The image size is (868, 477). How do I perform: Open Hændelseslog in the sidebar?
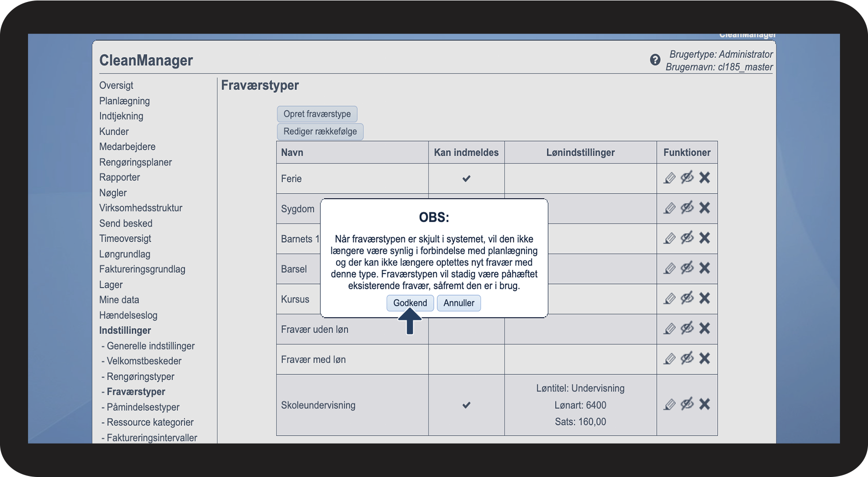coord(128,315)
